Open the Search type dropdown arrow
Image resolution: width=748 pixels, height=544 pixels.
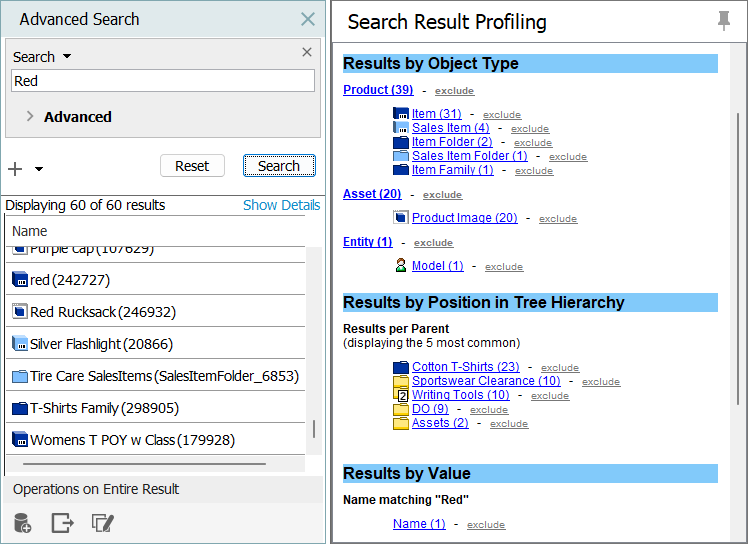(67, 57)
